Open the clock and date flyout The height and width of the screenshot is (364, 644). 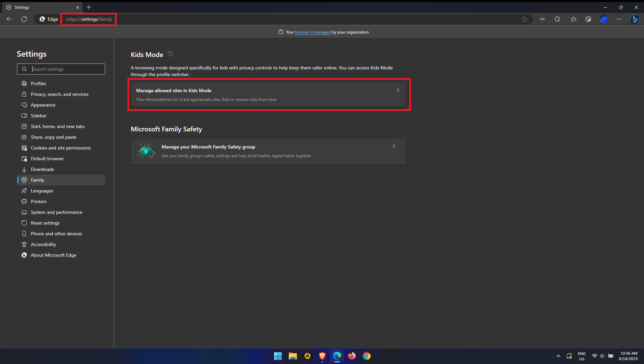[x=629, y=356]
